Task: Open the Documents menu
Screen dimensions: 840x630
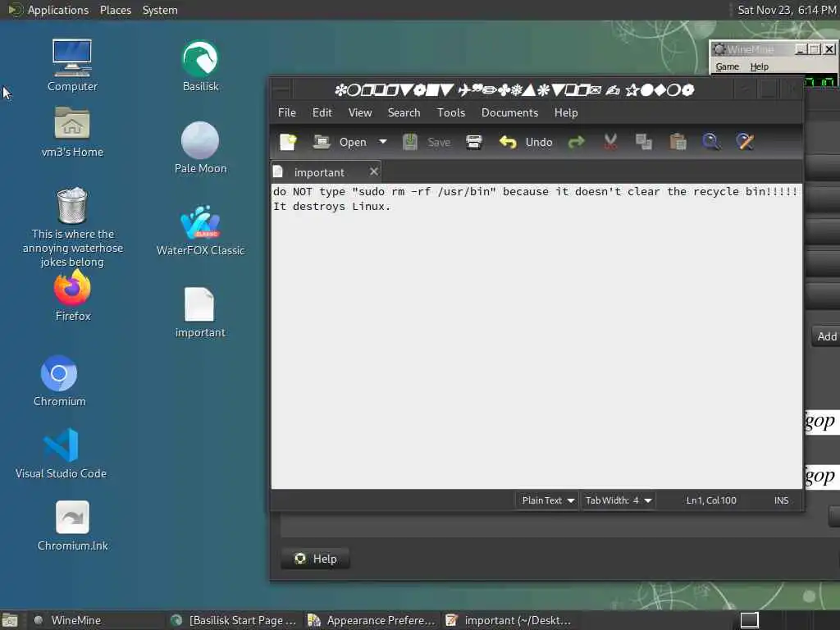Action: [509, 112]
